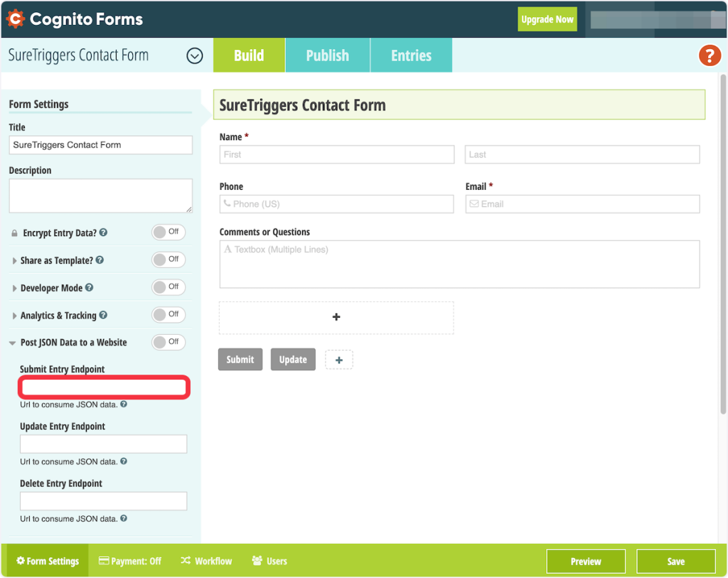728x578 pixels.
Task: Click the Submit Entry Endpoint input field
Action: click(x=103, y=387)
